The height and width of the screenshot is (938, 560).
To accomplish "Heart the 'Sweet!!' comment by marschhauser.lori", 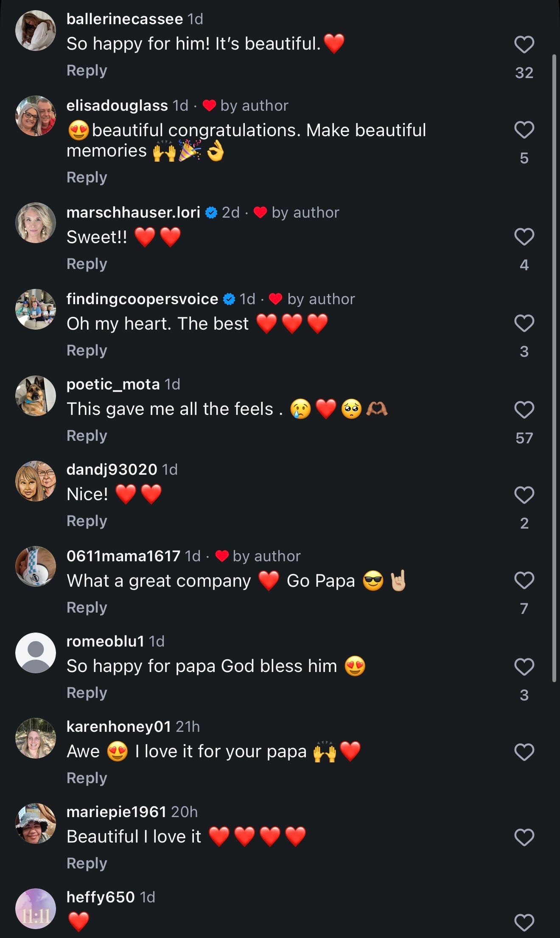I will point(524,237).
